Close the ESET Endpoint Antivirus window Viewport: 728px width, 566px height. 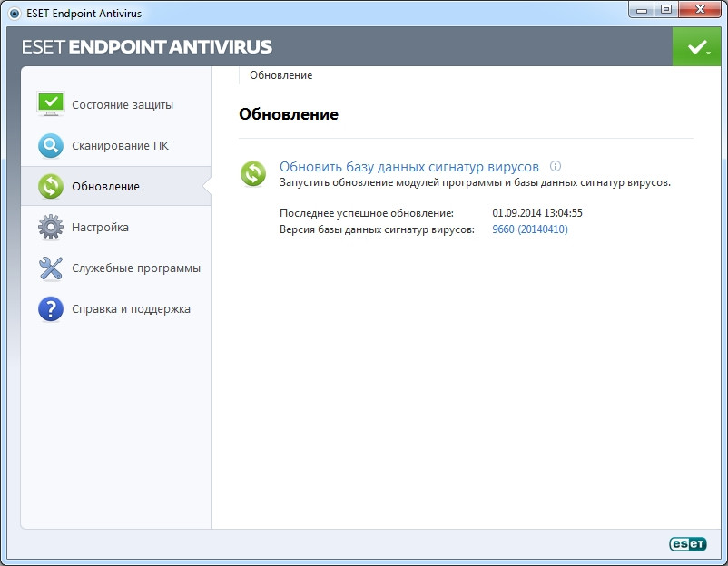click(700, 10)
